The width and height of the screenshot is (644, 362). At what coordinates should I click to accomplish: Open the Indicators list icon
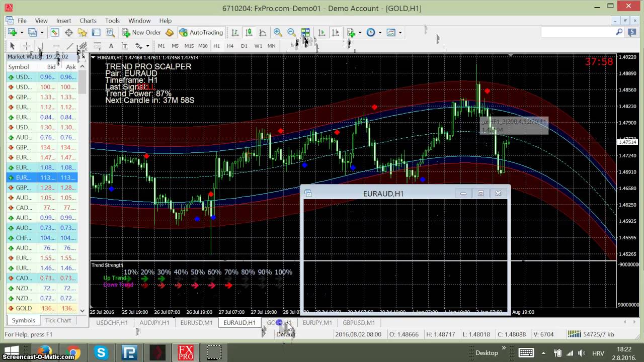click(x=351, y=32)
